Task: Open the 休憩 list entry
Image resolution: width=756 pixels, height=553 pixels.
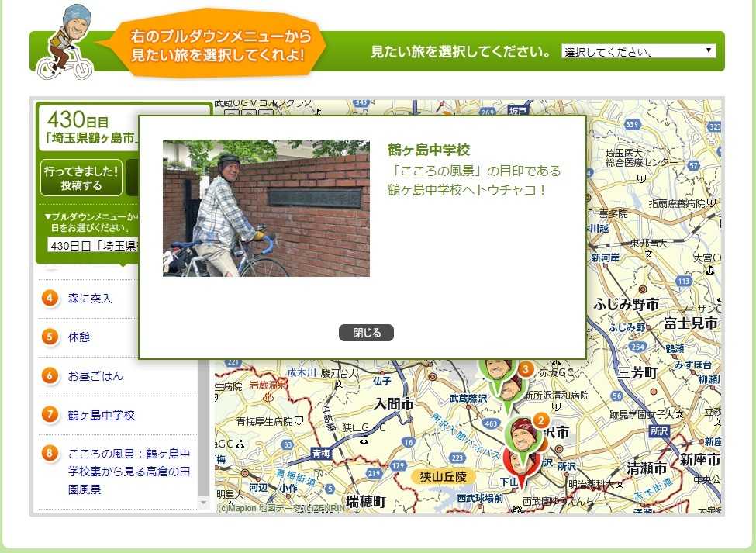Action: (79, 337)
